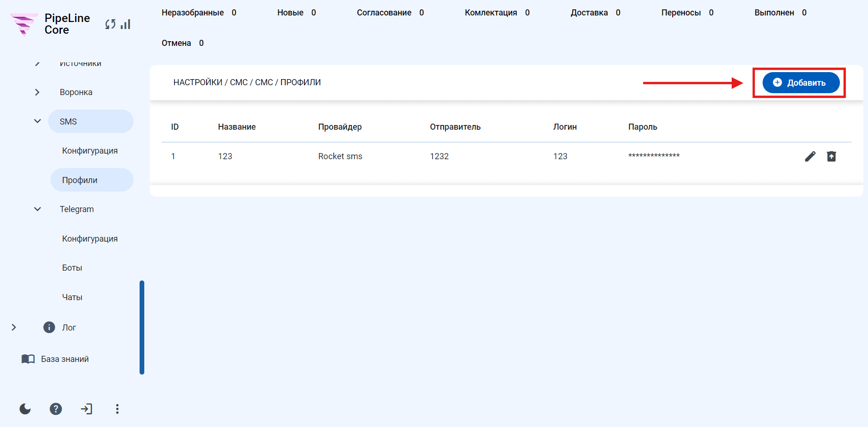Select the Выполнен status tab

pos(780,13)
